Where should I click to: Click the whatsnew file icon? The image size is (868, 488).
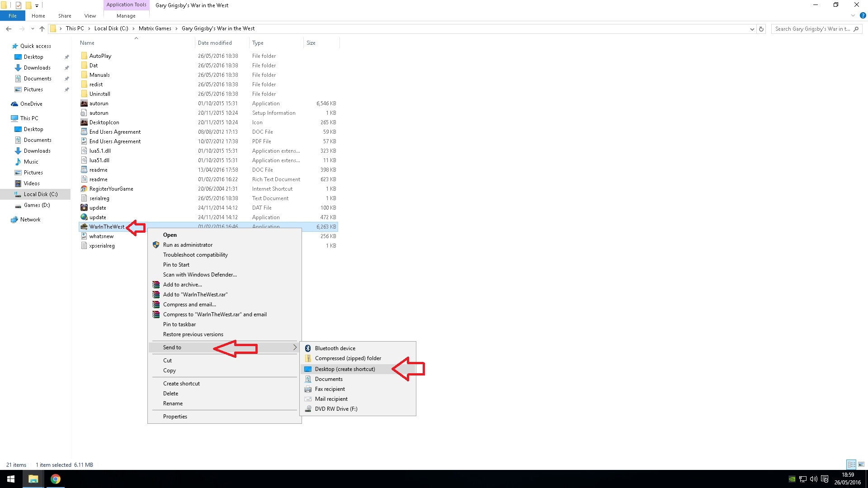point(84,236)
